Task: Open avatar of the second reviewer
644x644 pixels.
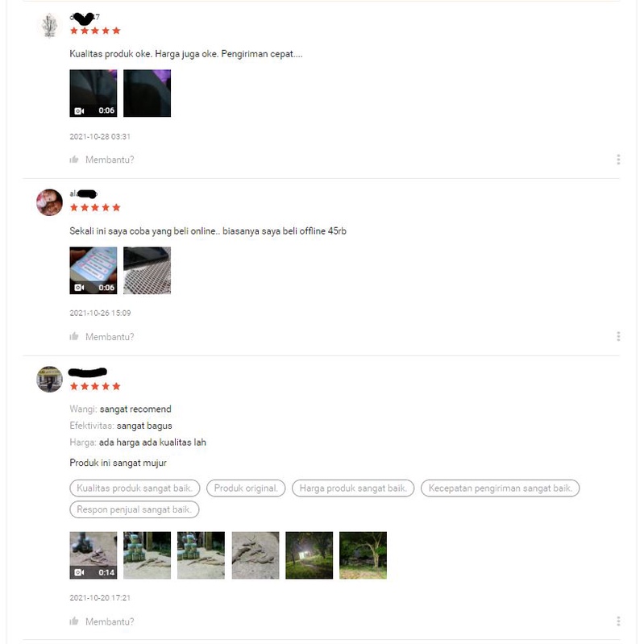Action: click(x=49, y=202)
